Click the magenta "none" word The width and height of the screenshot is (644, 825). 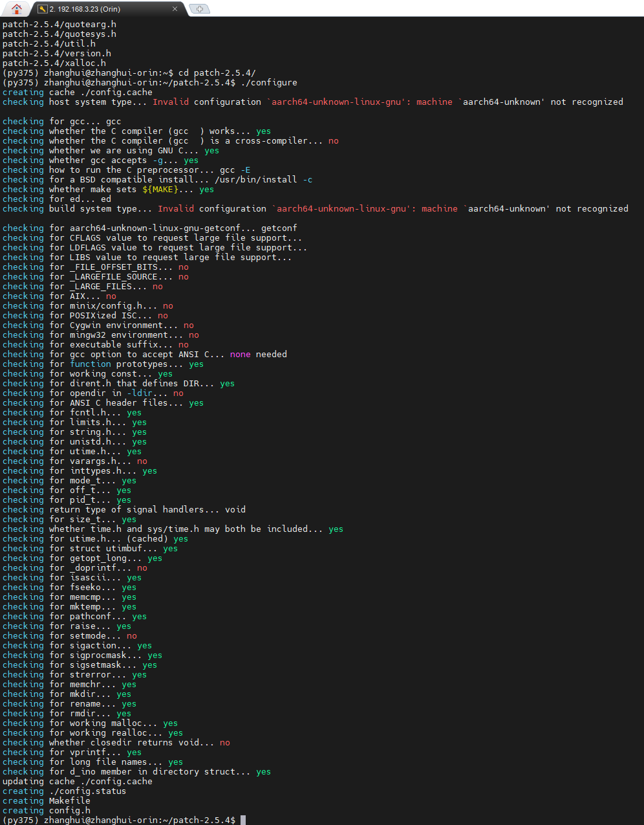pos(240,354)
